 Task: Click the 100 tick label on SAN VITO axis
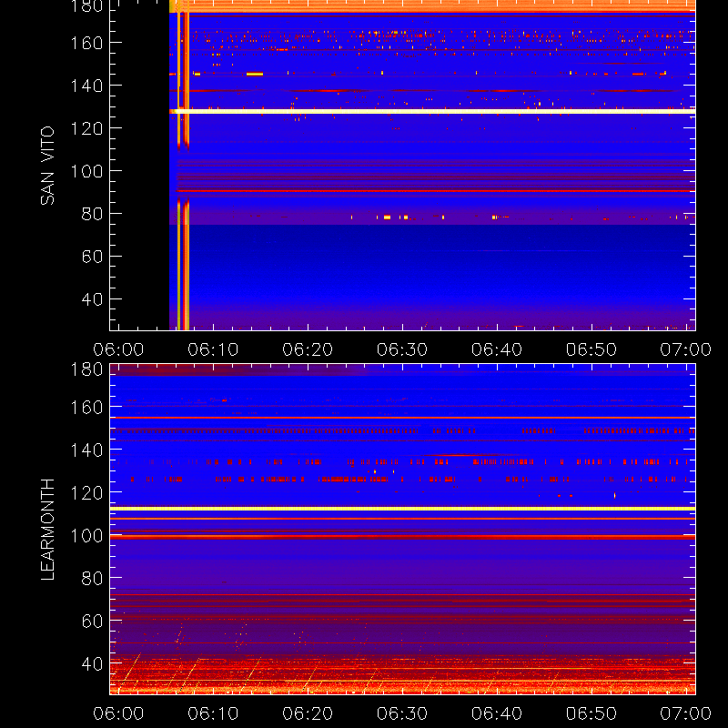(x=86, y=171)
